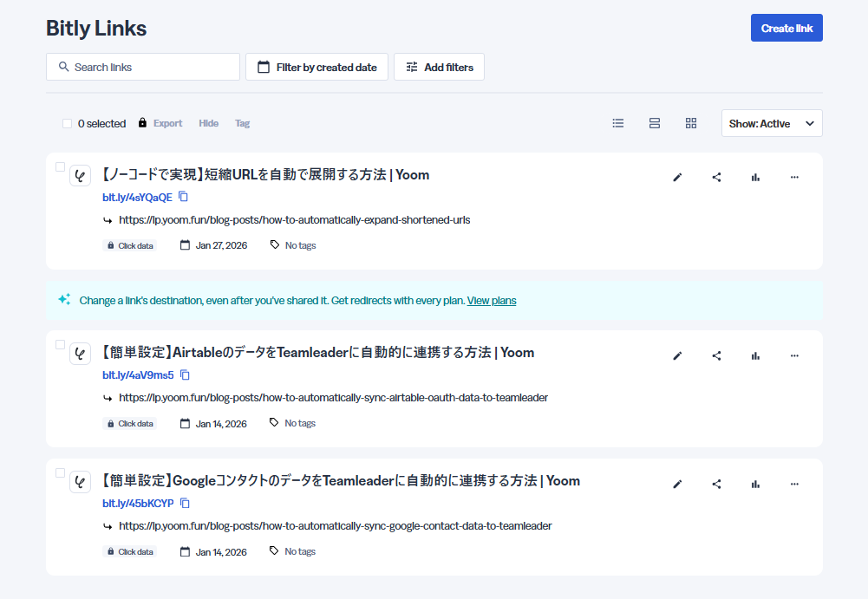Screen dimensions: 868x599
Task: Click Click data badge on bit.ly/45bKCYP
Action: tap(129, 552)
